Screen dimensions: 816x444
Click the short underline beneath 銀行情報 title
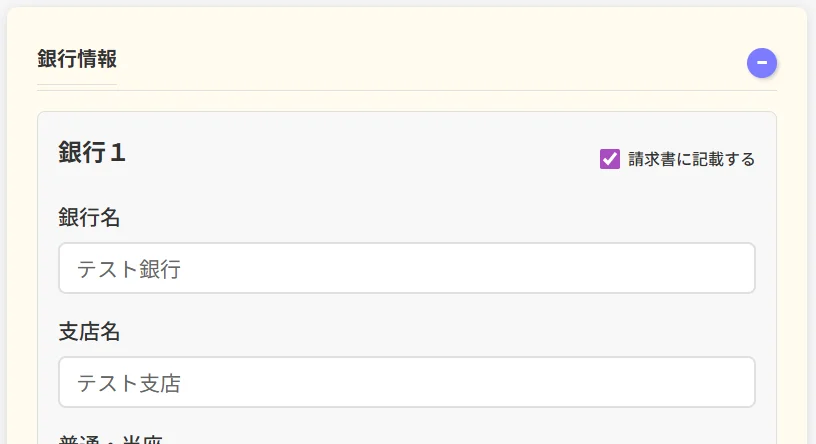click(x=77, y=84)
